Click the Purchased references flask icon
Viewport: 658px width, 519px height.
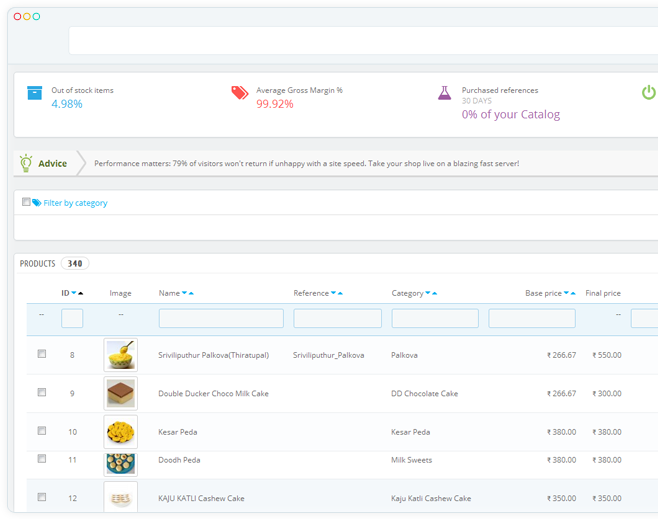pyautogui.click(x=444, y=93)
